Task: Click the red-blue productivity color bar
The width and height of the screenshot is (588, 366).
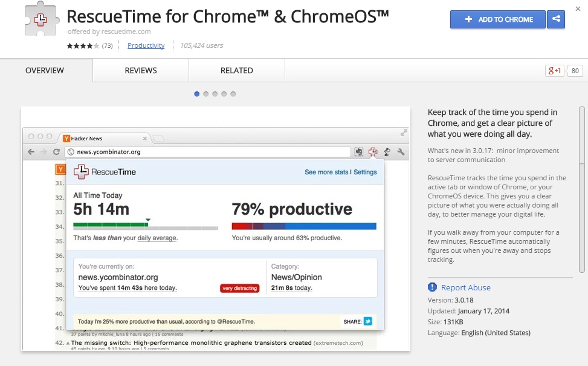Action: pos(304,226)
